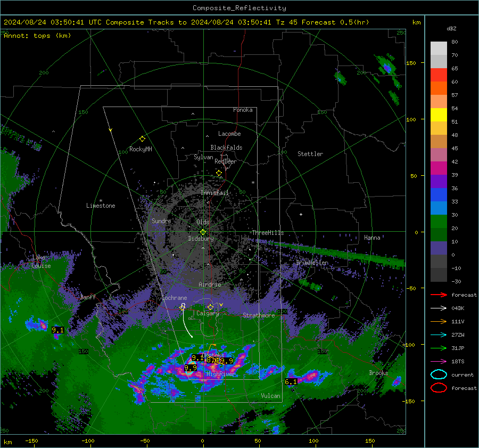Click the Calgary city label

208,313
